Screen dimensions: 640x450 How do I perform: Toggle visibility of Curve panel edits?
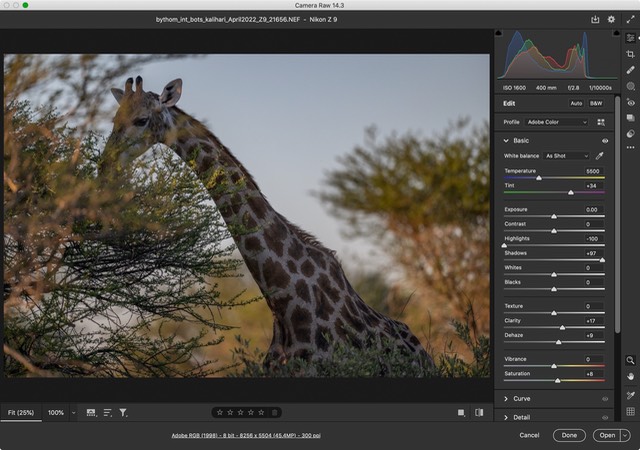[605, 398]
